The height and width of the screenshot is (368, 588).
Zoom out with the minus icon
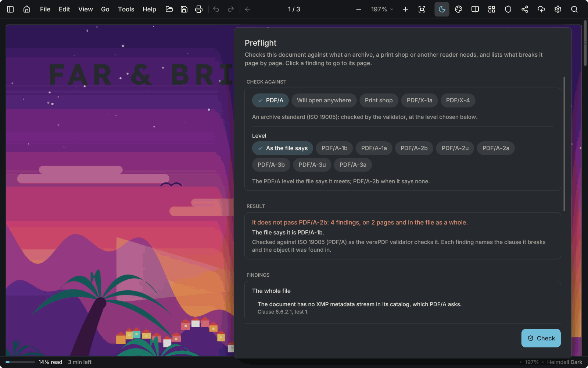click(359, 9)
